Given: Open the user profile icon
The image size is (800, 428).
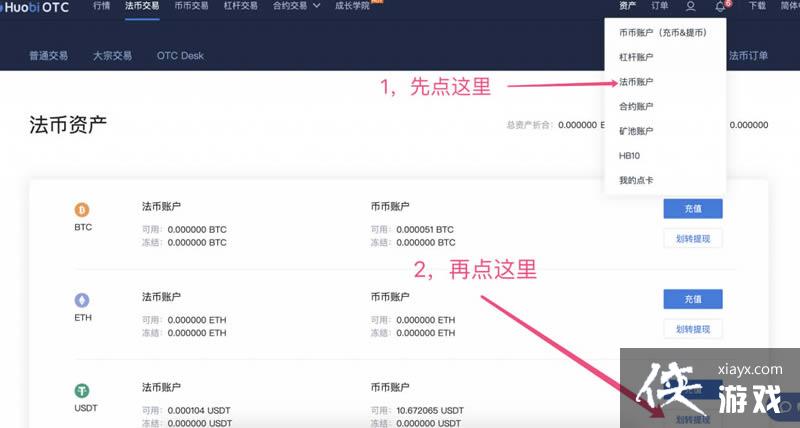Looking at the screenshot, I should tap(690, 7).
